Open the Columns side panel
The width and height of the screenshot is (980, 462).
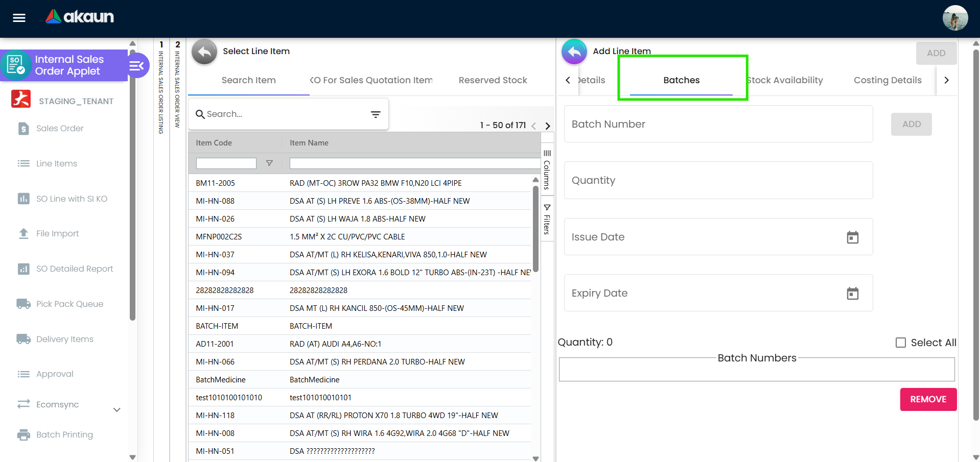pos(547,169)
